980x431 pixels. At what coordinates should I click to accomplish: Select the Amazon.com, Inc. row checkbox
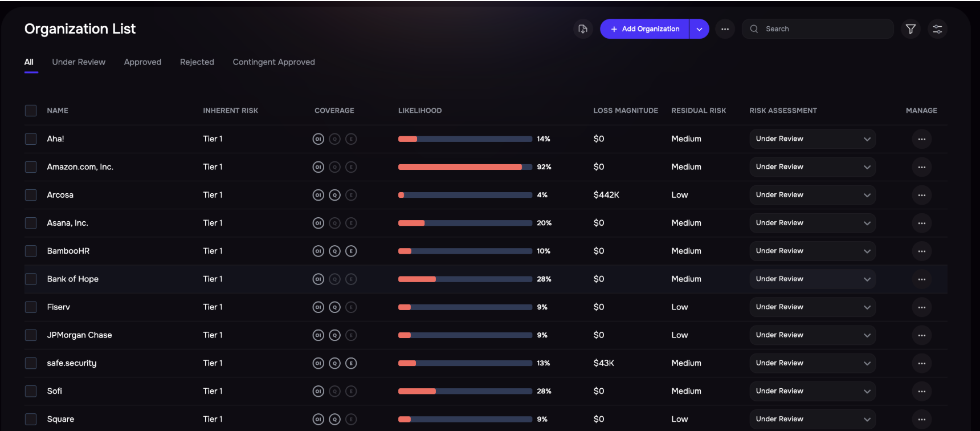click(x=31, y=167)
